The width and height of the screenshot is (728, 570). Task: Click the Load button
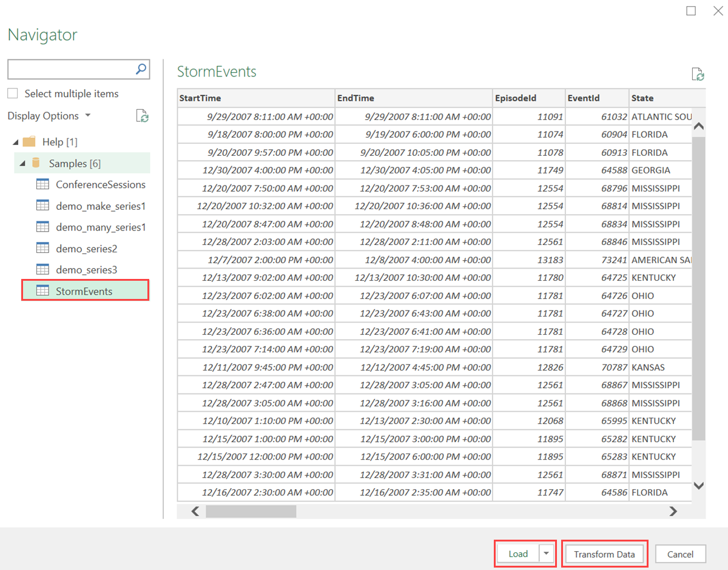pyautogui.click(x=517, y=554)
